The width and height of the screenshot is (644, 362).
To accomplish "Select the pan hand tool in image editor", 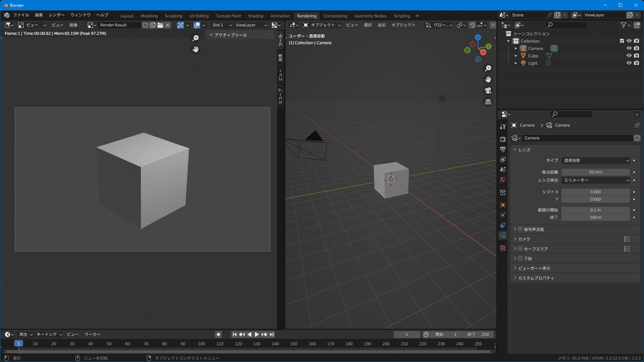I will pyautogui.click(x=196, y=49).
